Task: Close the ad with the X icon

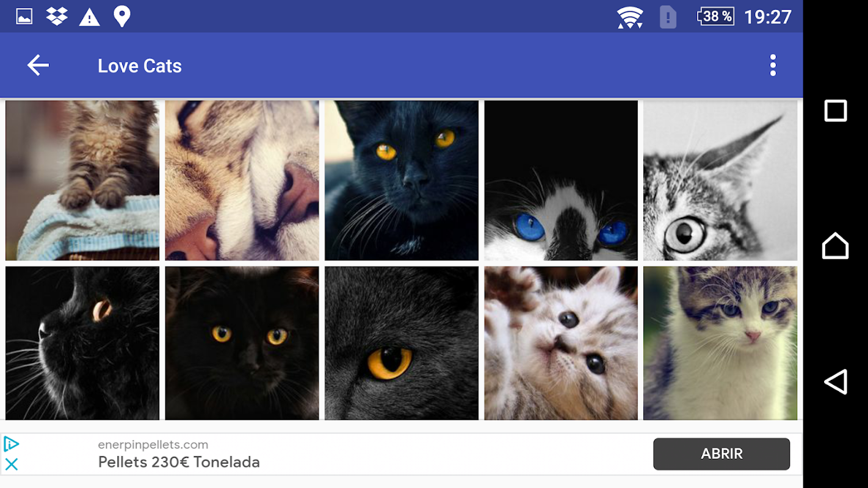Action: click(12, 465)
